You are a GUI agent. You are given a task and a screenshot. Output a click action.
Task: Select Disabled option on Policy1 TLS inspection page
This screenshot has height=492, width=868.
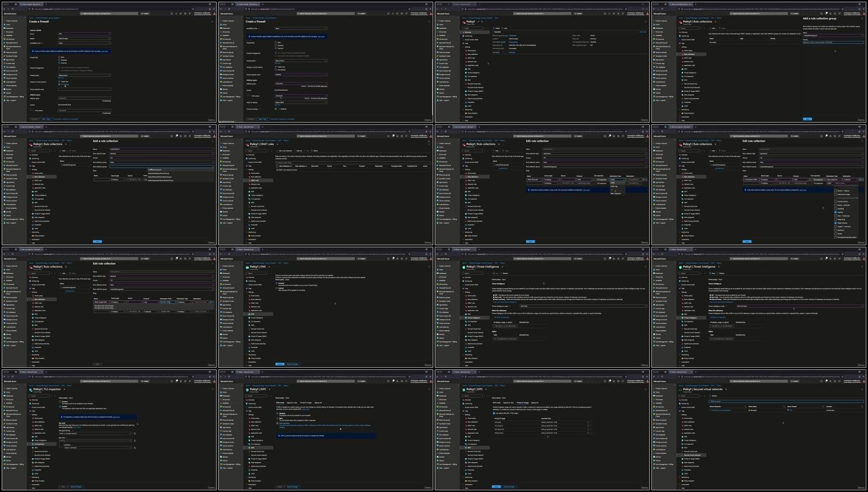(60, 401)
